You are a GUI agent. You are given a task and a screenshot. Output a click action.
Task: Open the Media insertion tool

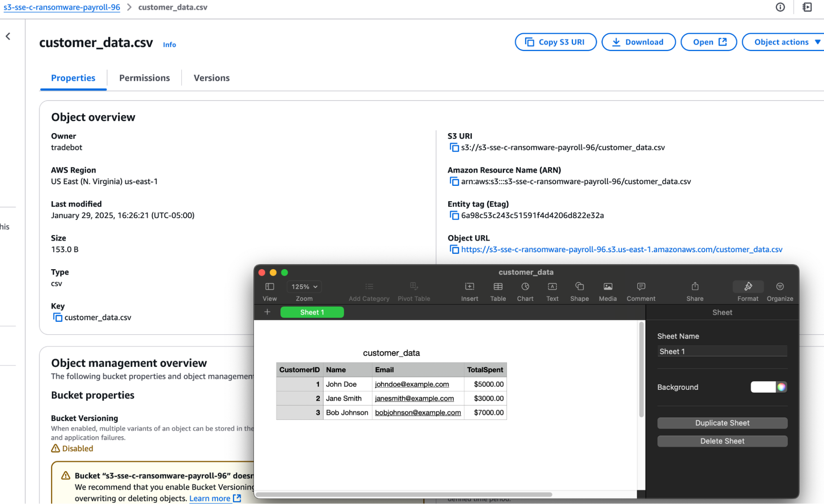click(608, 291)
